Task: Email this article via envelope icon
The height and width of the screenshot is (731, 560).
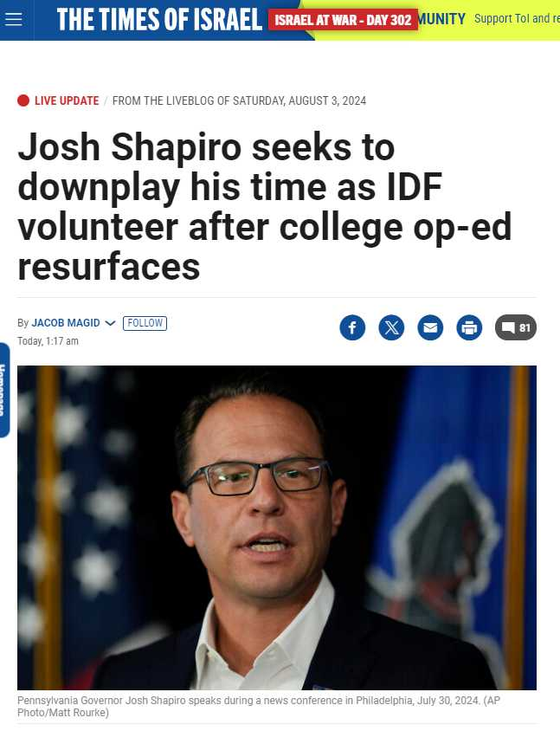Action: pos(430,327)
